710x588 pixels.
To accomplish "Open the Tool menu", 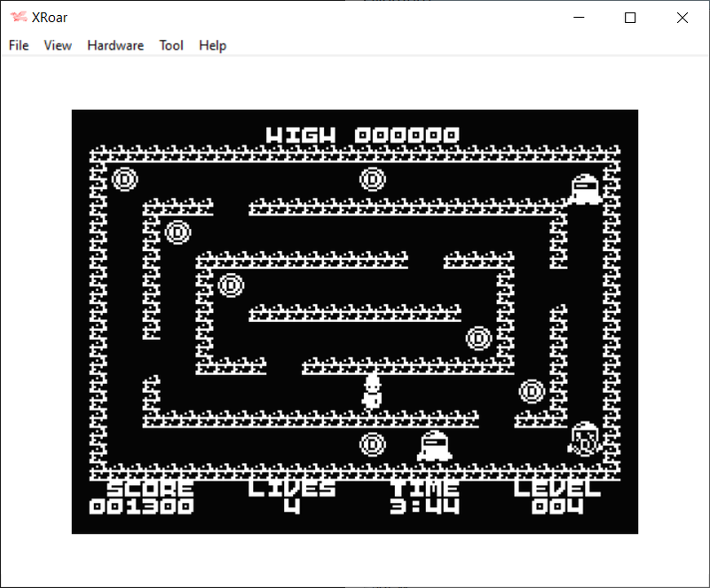I will (171, 45).
